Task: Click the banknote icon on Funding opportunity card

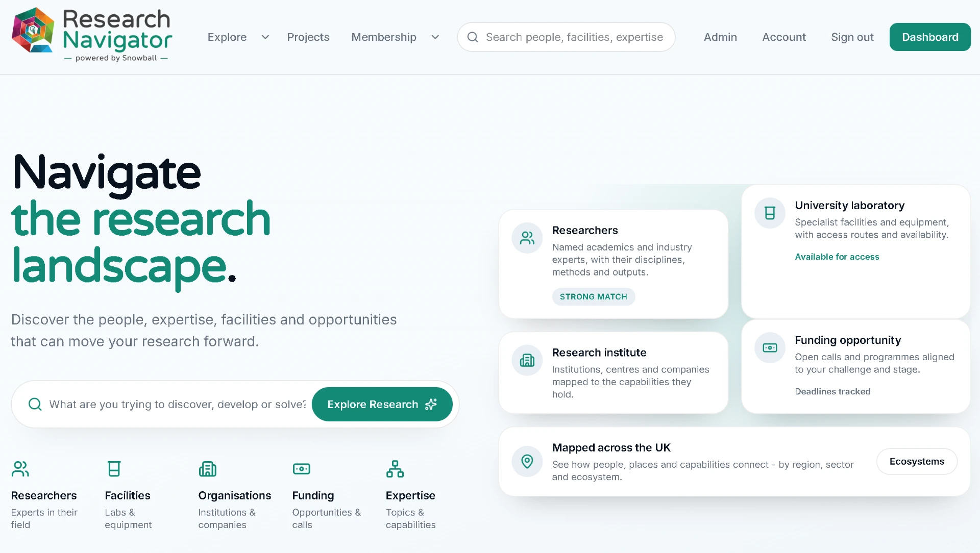Action: 770,348
